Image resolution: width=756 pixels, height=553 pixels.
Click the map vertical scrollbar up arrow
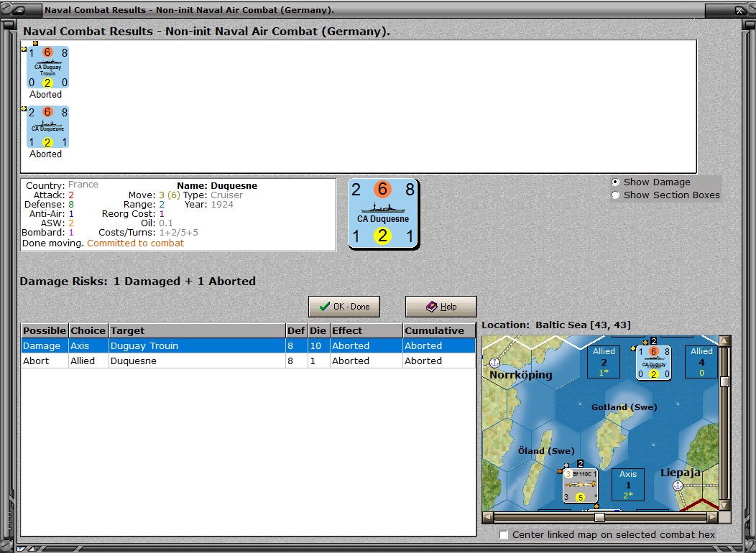(x=724, y=341)
